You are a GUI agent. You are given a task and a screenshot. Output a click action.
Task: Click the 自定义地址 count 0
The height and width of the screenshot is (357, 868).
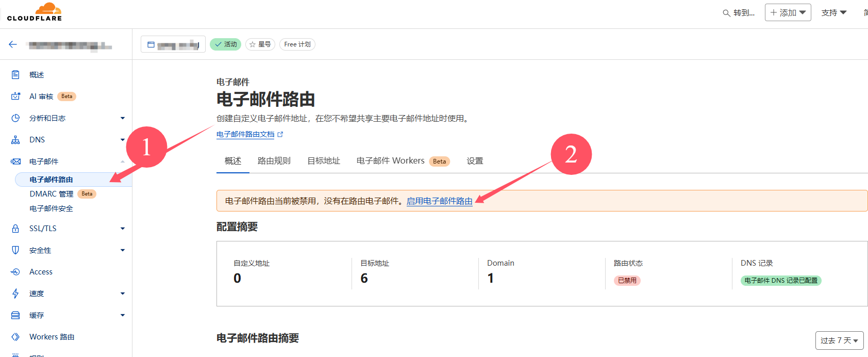coord(237,279)
